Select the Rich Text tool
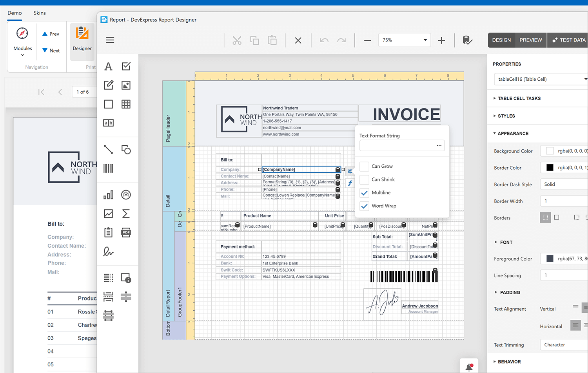 (109, 85)
